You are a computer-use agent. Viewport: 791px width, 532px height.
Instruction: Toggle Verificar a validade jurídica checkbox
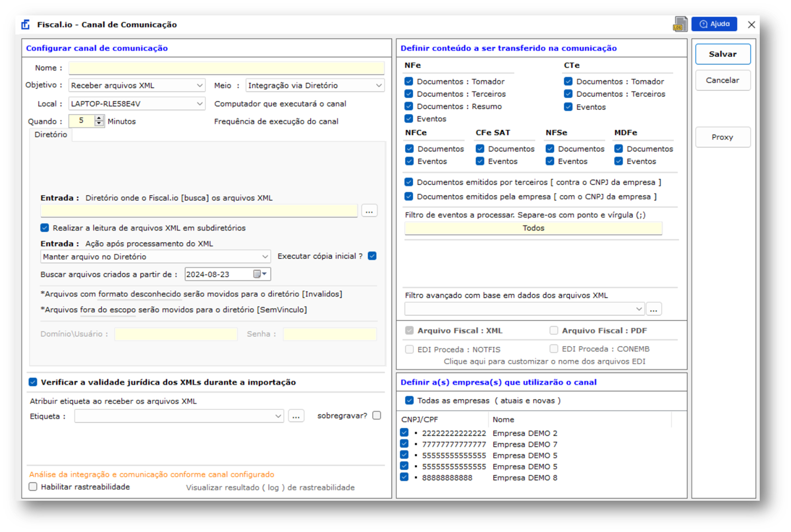coord(33,382)
